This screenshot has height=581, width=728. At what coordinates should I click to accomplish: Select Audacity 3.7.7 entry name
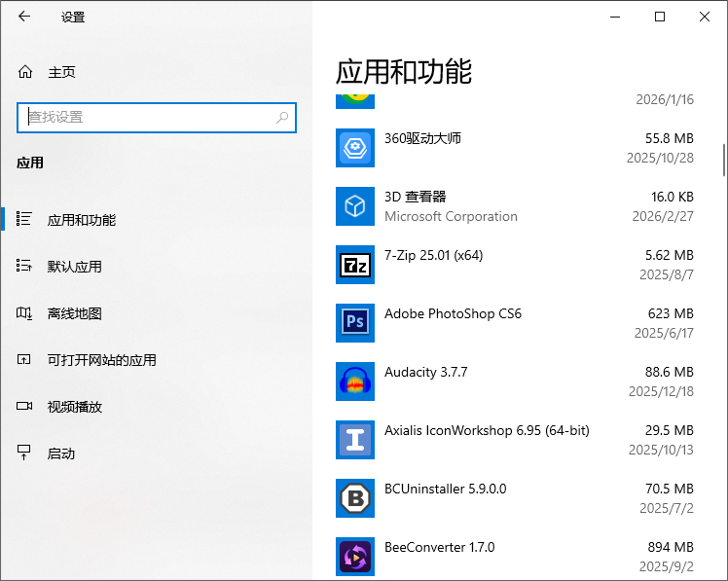[x=426, y=372]
